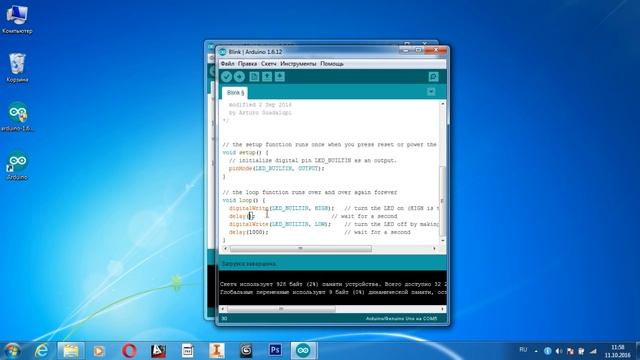Click 'void setup() {' line
The image size is (640, 360).
click(245, 152)
